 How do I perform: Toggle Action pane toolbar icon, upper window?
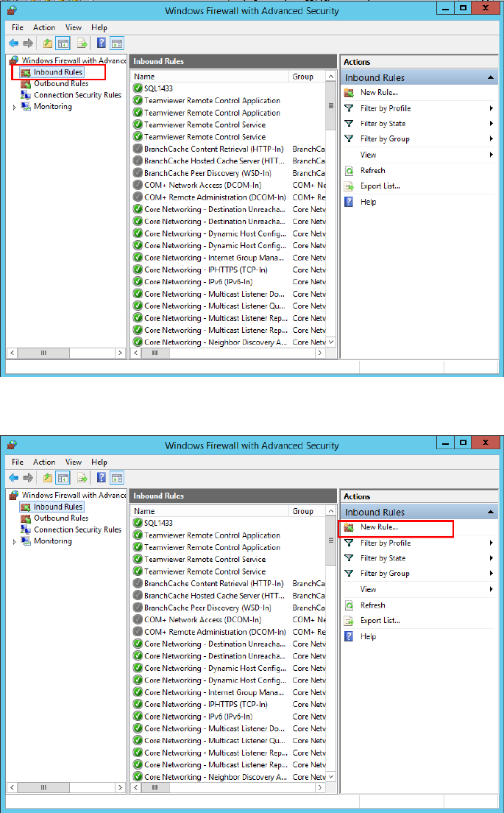click(x=117, y=43)
